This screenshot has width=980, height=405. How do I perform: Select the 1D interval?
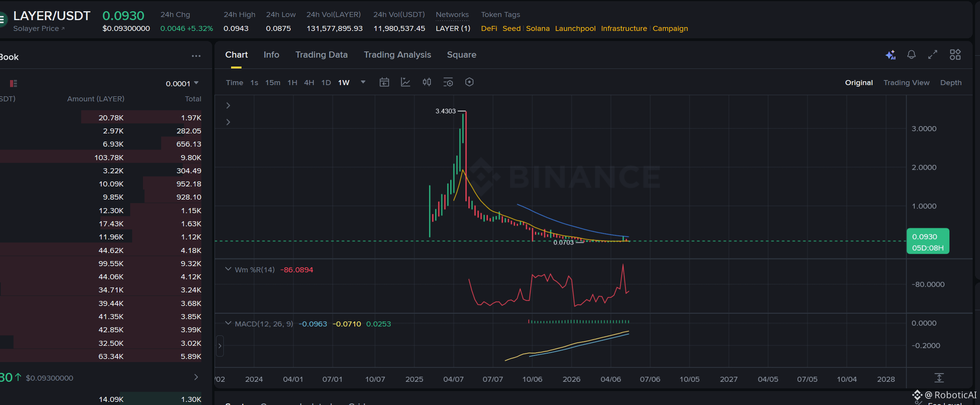[x=326, y=82]
